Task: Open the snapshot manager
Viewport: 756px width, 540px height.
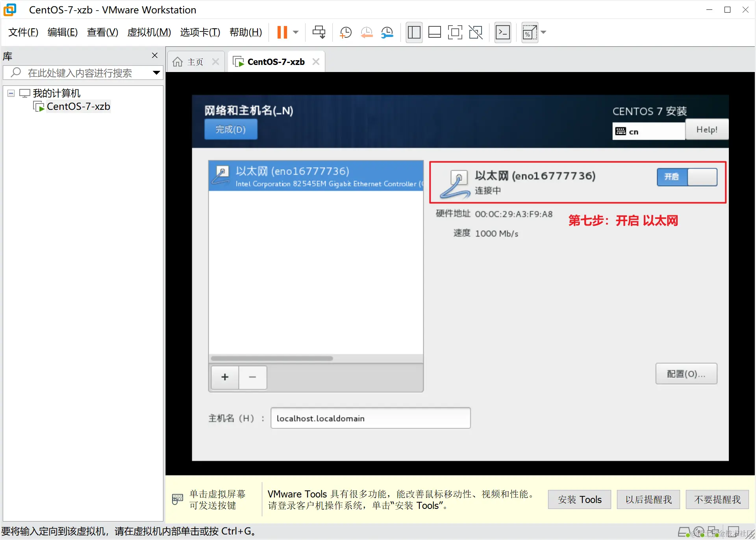Action: coord(387,32)
